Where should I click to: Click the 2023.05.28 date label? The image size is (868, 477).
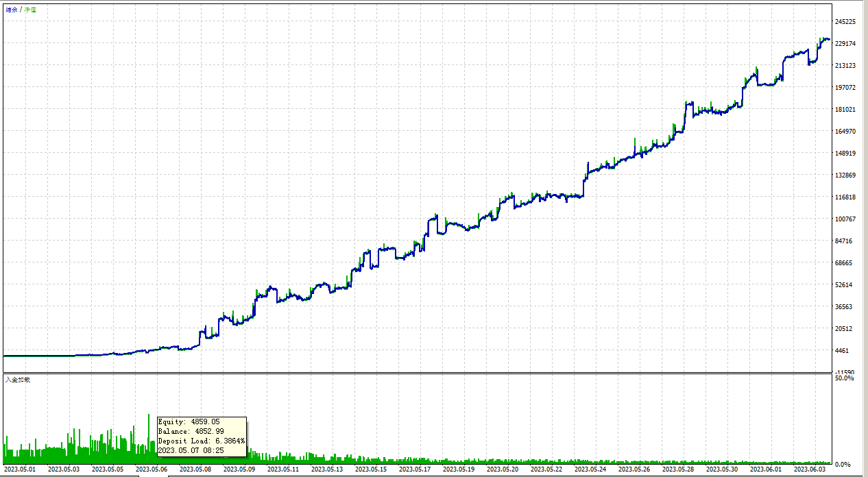(679, 470)
